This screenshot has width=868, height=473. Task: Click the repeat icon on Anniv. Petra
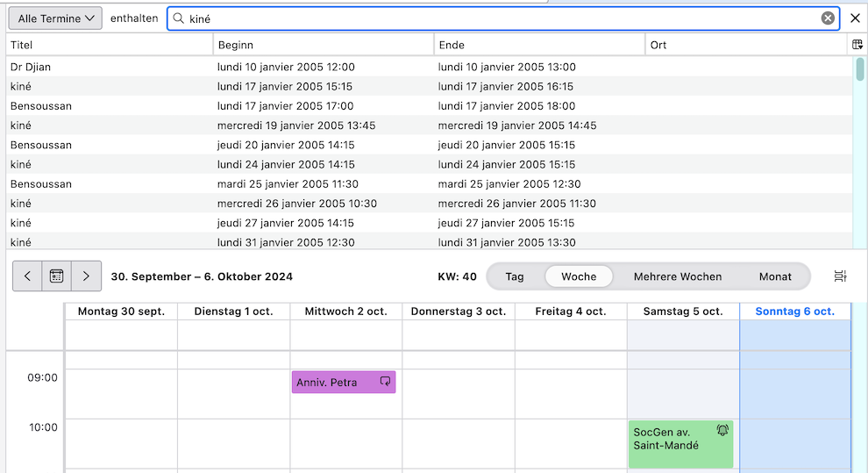pyautogui.click(x=384, y=382)
